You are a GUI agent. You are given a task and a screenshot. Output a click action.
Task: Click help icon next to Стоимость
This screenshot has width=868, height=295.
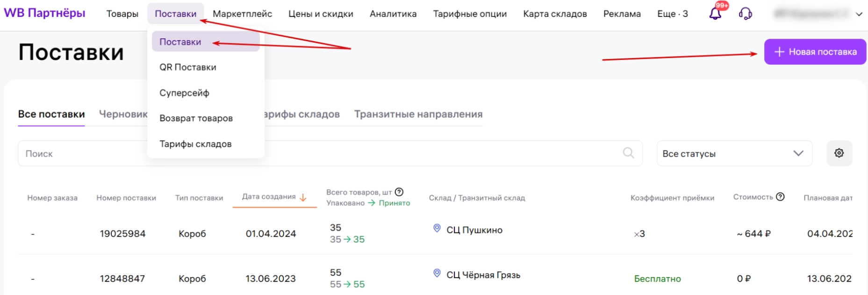[780, 197]
